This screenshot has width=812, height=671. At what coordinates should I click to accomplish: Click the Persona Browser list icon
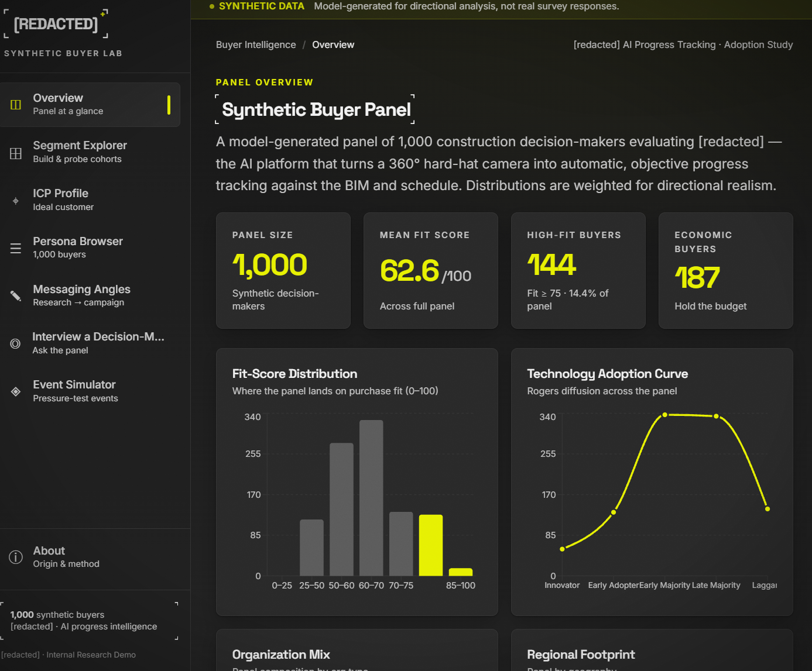coord(16,249)
